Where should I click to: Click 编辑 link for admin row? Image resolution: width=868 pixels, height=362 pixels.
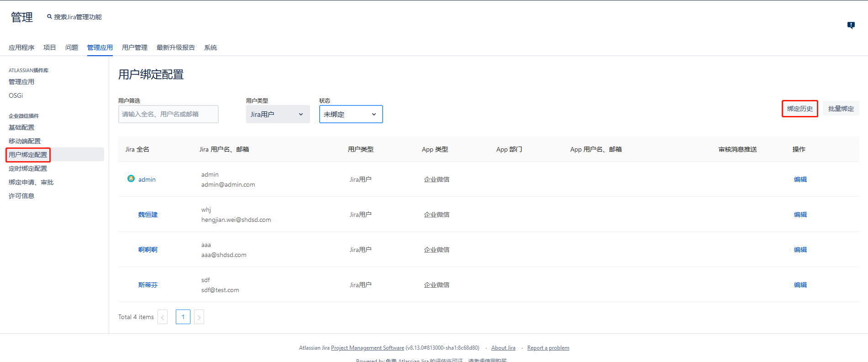[800, 179]
